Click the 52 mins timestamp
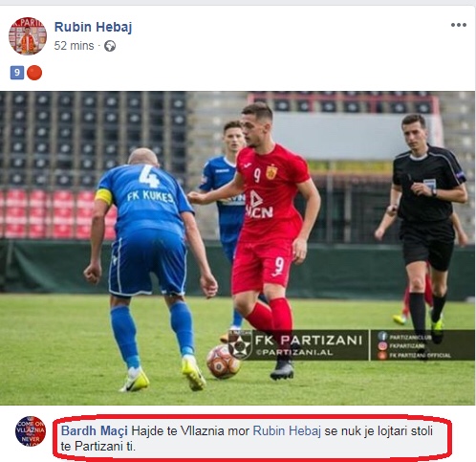The height and width of the screenshot is (462, 476). 74,46
